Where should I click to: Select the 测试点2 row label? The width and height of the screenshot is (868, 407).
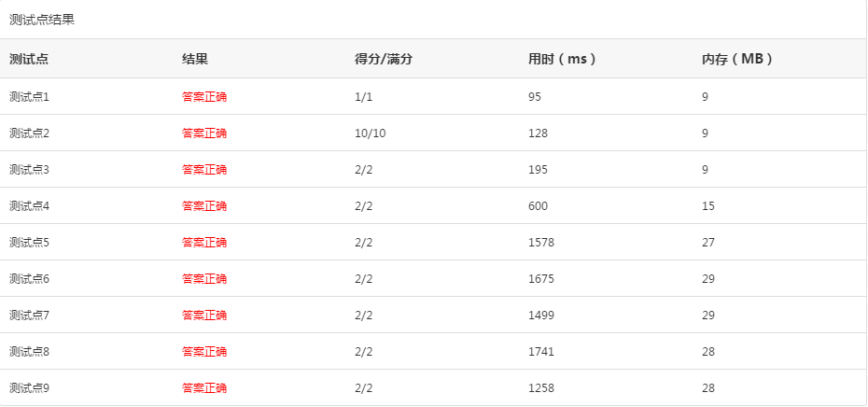[x=29, y=133]
